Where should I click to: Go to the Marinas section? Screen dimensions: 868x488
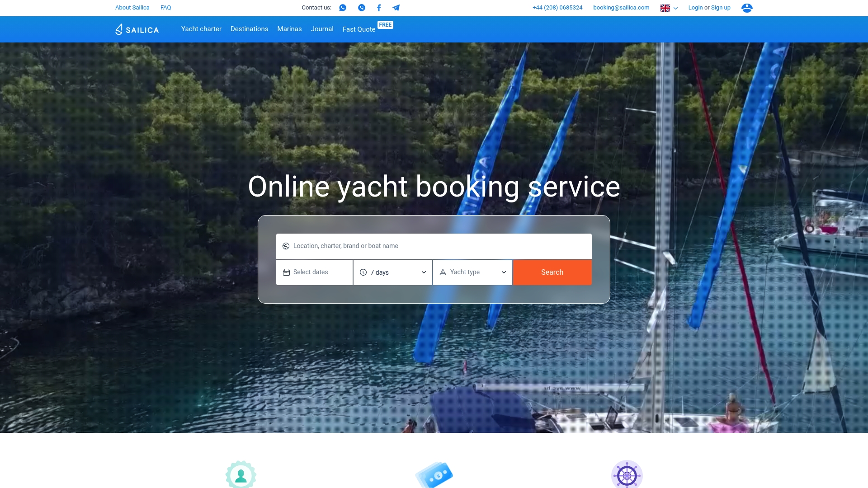(289, 29)
